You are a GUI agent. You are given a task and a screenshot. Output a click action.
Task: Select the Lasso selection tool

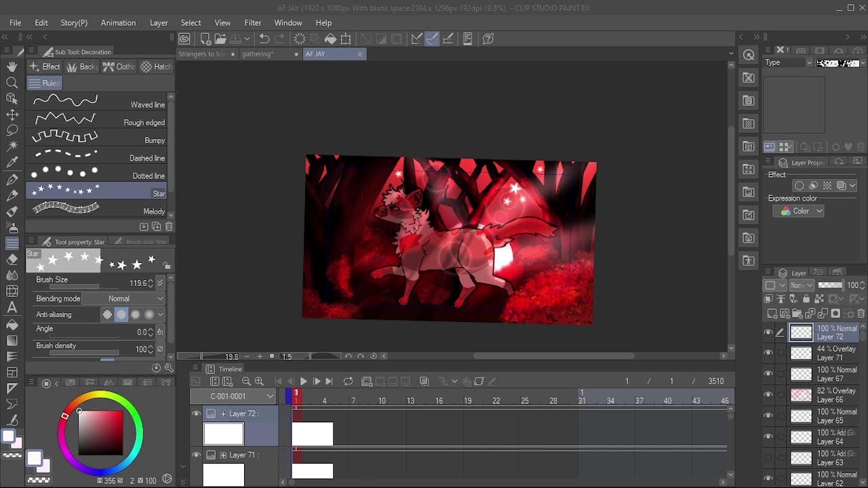[12, 130]
